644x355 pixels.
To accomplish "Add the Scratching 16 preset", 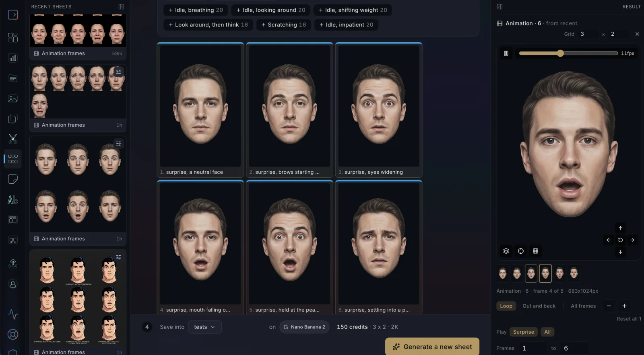I will [x=284, y=25].
